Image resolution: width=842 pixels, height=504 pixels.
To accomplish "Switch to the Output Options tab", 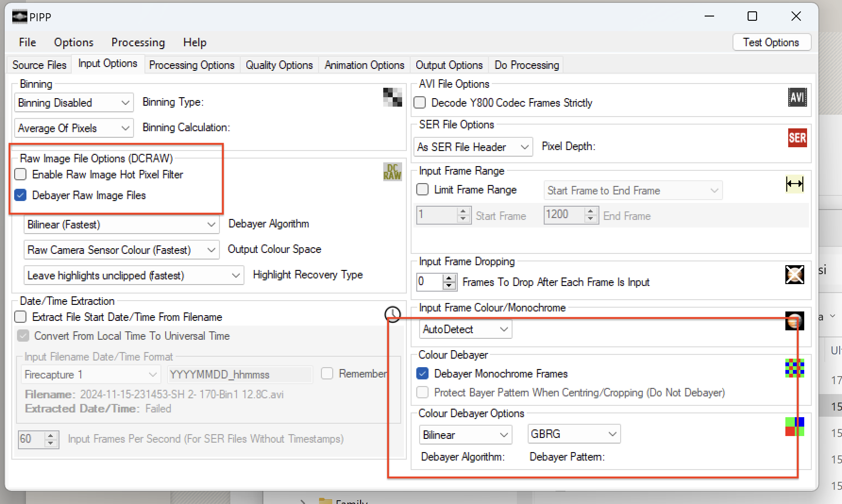I will coord(449,65).
